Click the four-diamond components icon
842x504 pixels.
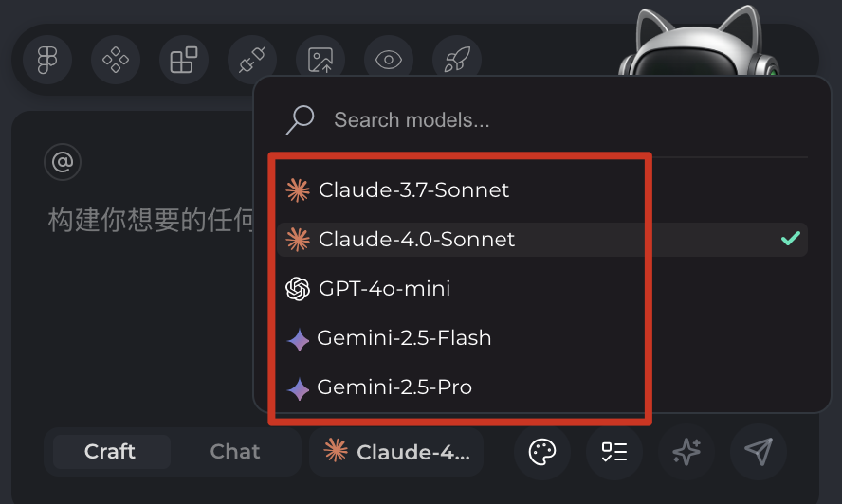[116, 61]
